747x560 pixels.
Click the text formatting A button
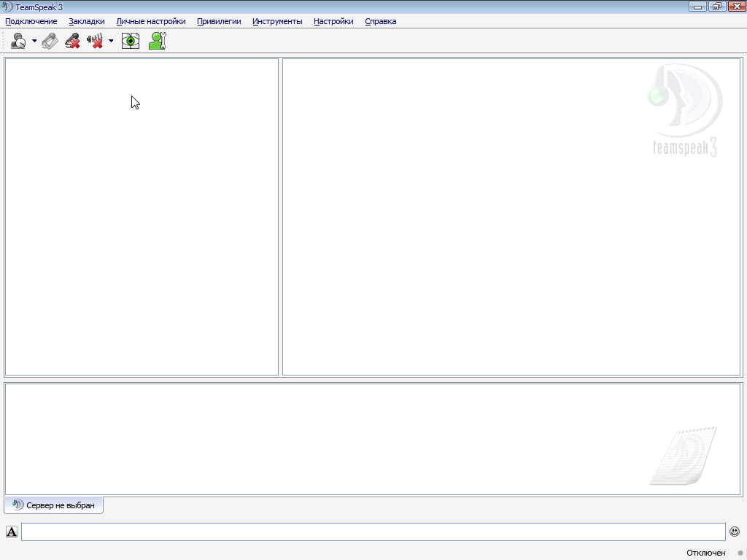(x=12, y=532)
